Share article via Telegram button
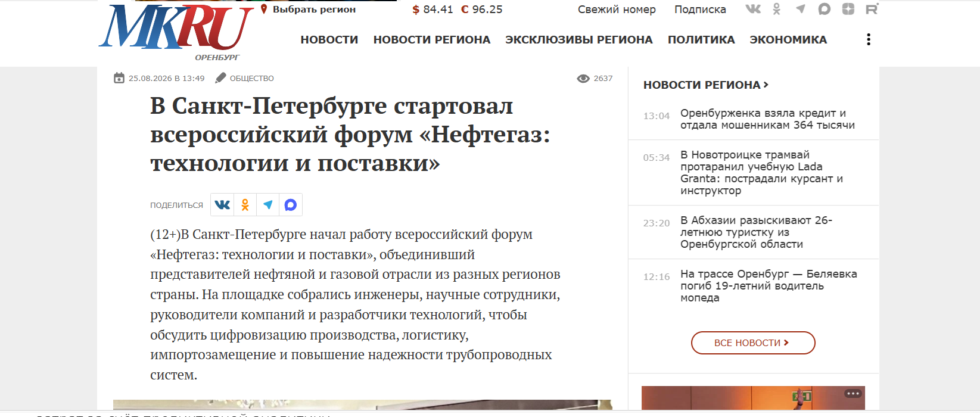 click(x=268, y=205)
